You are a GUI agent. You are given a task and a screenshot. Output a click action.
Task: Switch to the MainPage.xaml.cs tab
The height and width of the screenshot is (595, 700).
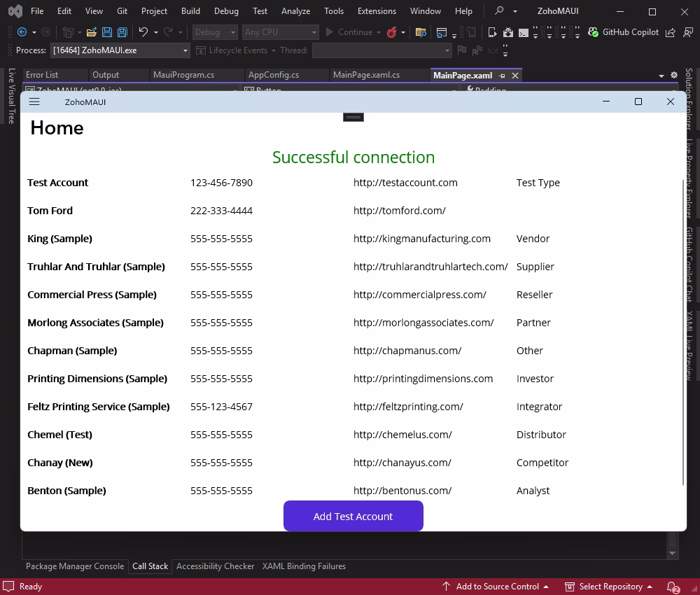(367, 75)
